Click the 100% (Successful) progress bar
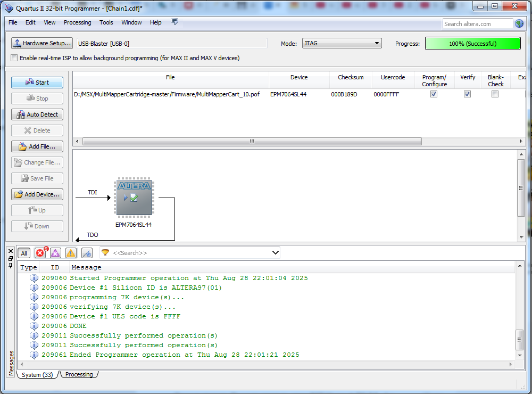This screenshot has height=394, width=532. tap(472, 44)
